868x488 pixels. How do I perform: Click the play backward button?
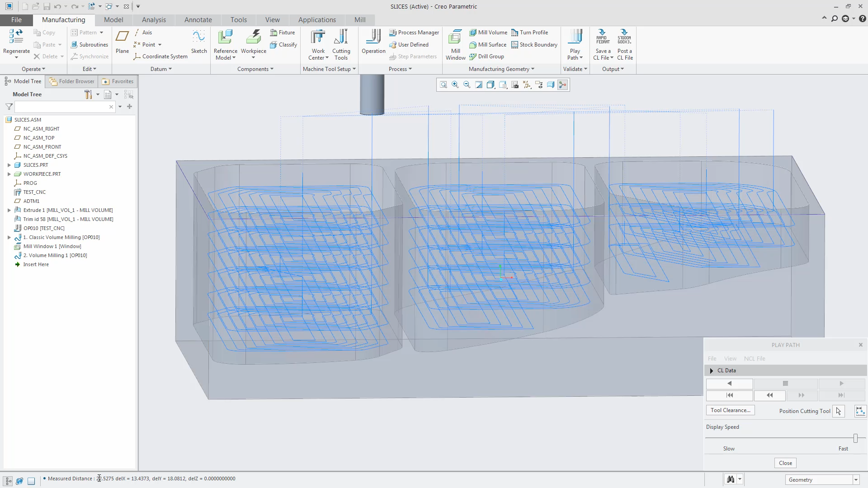pyautogui.click(x=729, y=384)
